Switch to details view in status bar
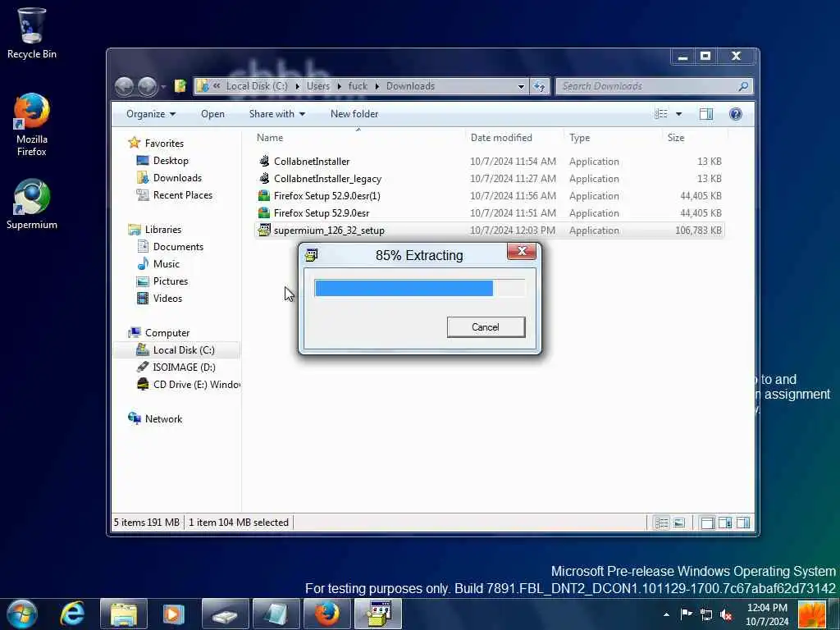The height and width of the screenshot is (630, 840). click(662, 523)
